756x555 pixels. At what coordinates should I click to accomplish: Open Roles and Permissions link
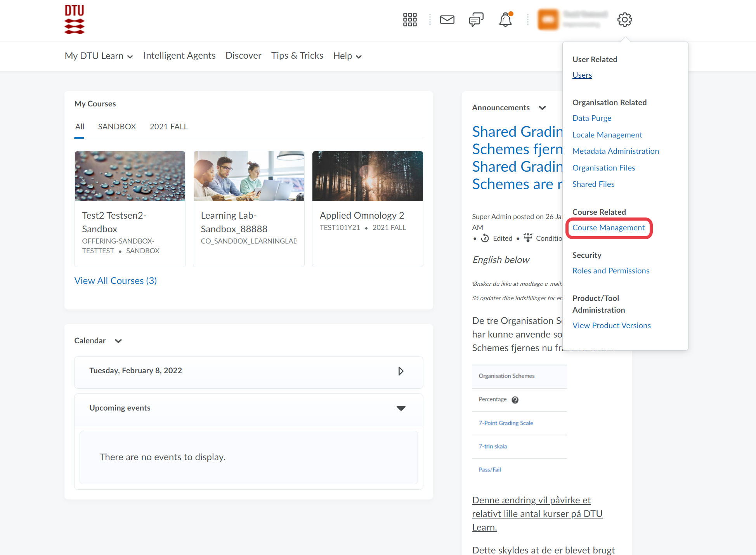tap(610, 271)
